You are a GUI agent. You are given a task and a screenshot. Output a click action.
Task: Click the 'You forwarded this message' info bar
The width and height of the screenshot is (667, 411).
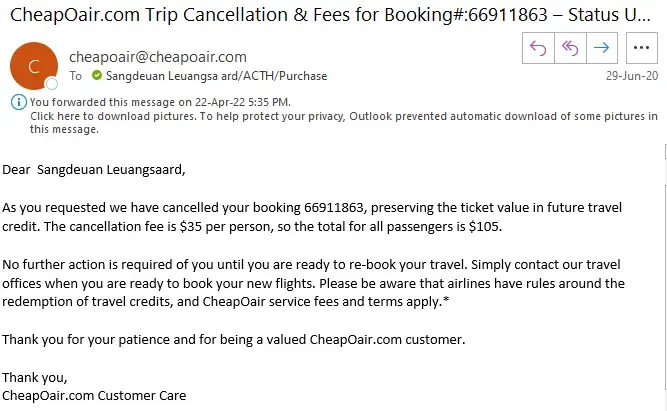point(160,102)
